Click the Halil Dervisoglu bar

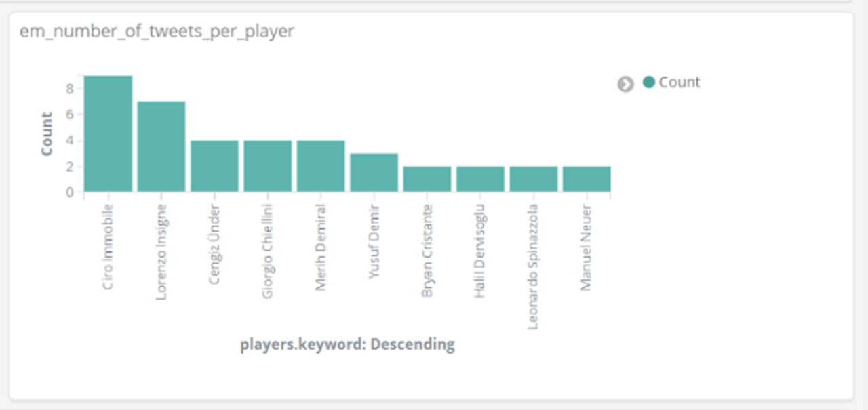point(480,179)
